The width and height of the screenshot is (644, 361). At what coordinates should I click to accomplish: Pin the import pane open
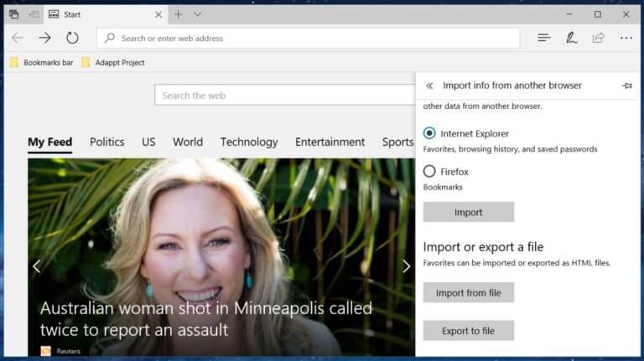coord(626,85)
